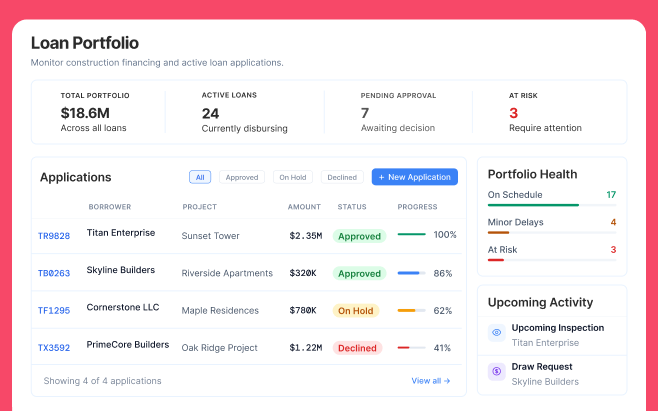The height and width of the screenshot is (411, 658).
Task: Click the Minor Delays count 4
Action: coord(613,222)
